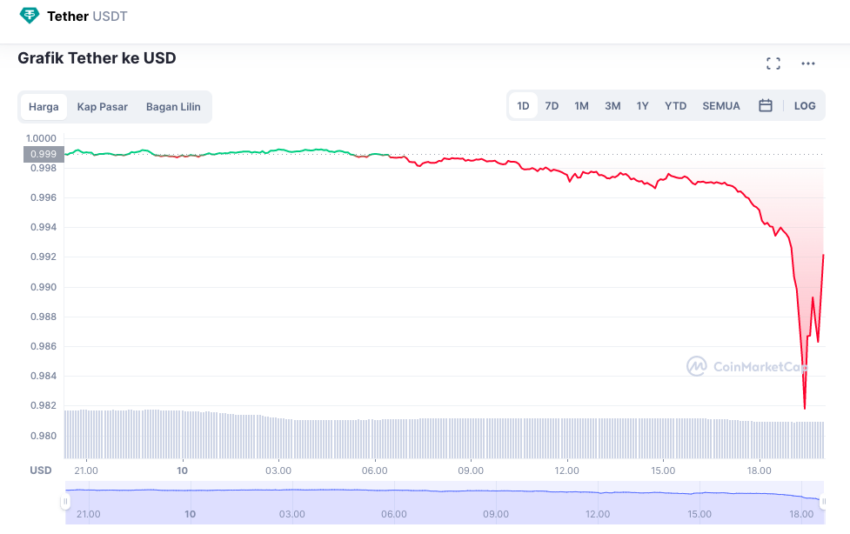Select the 1D time range

point(523,106)
